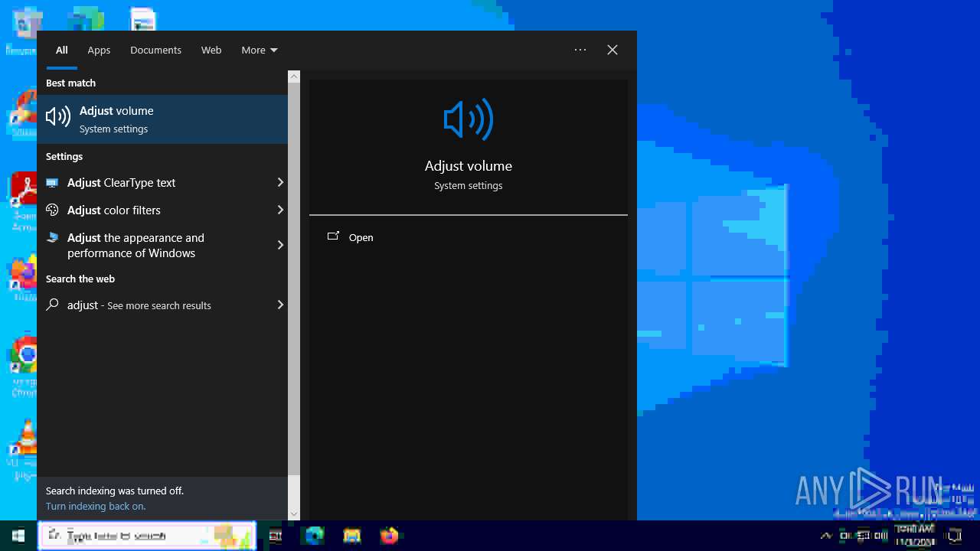Switch to the Documents tab
Viewport: 980px width, 551px height.
coord(155,50)
